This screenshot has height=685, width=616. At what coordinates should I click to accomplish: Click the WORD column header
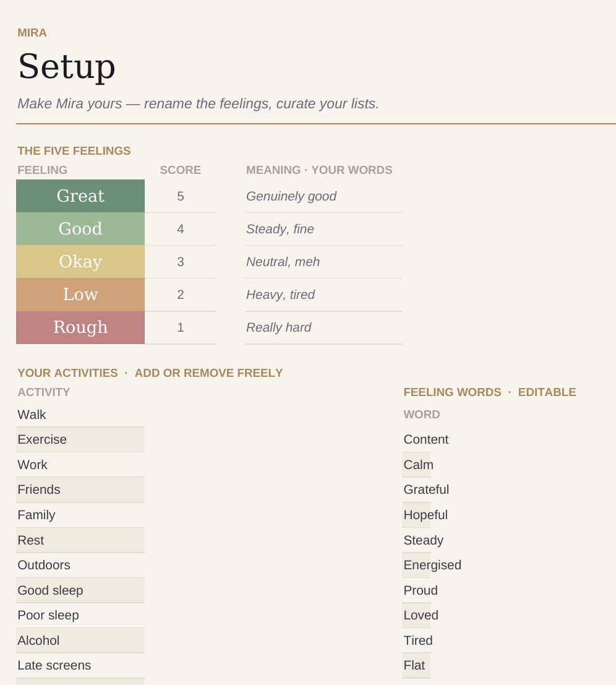coord(422,415)
